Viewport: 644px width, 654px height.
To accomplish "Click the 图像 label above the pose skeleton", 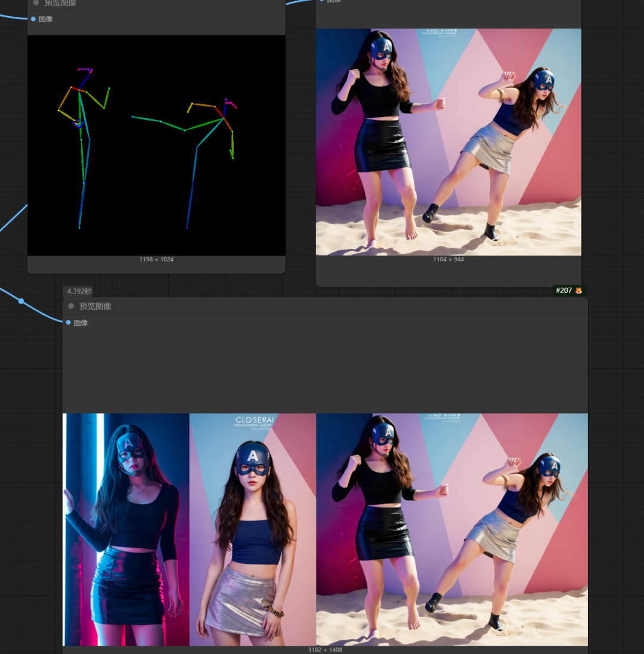I will click(x=46, y=19).
